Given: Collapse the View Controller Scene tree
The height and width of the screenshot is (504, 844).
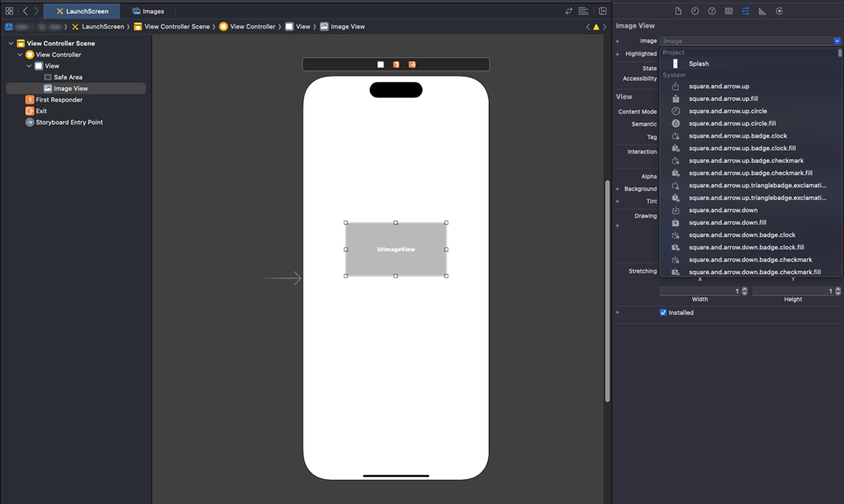Looking at the screenshot, I should (x=11, y=43).
